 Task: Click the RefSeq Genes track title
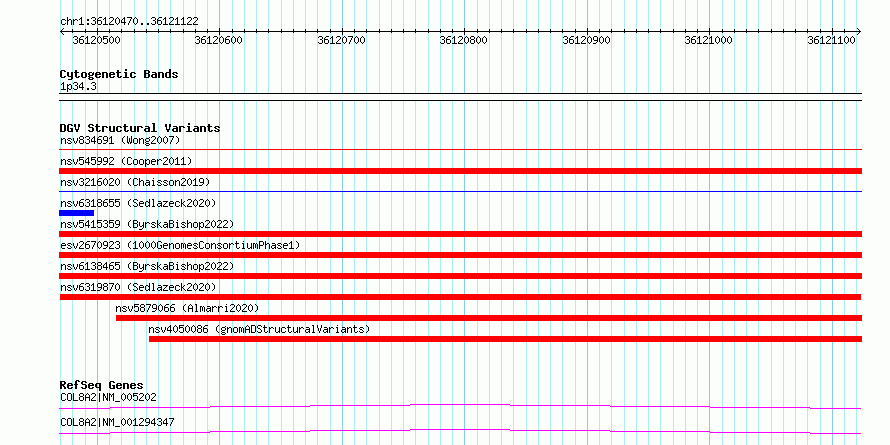tap(102, 386)
